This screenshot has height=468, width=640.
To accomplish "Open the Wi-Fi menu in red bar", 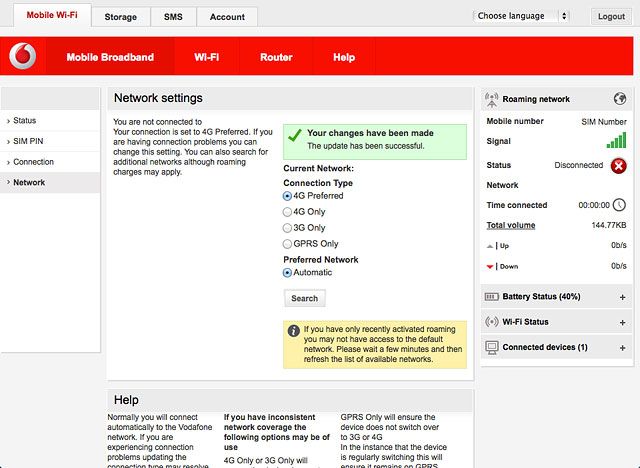I will [x=207, y=57].
